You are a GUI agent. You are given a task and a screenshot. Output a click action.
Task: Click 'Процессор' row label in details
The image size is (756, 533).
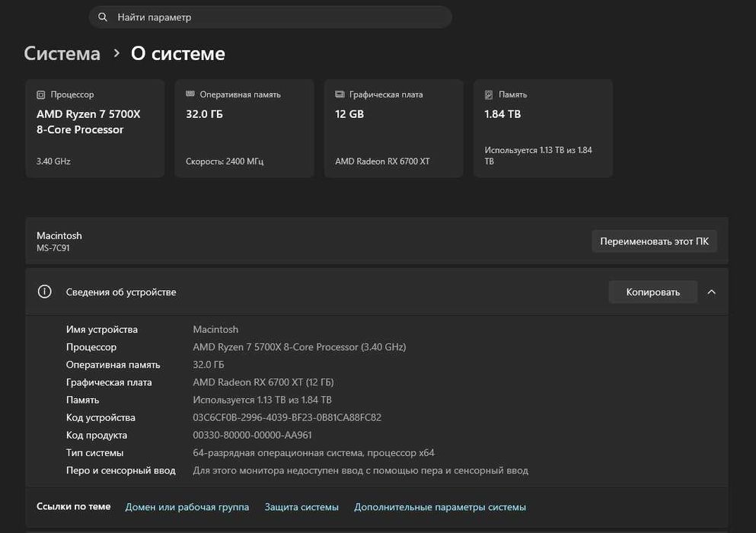91,346
